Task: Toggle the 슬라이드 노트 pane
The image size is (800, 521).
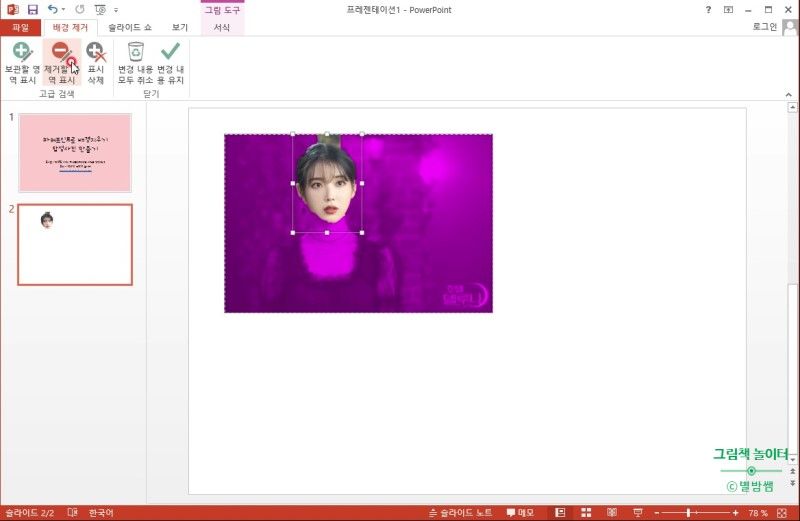Action: [461, 513]
